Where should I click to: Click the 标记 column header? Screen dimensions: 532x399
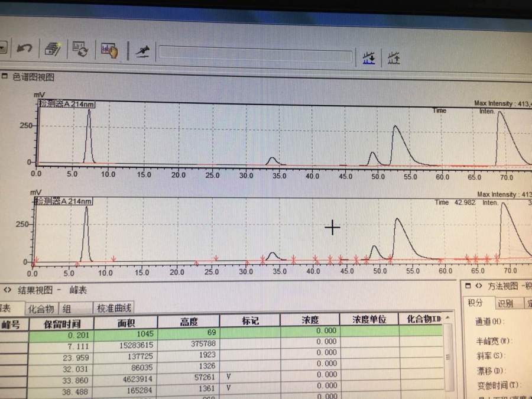point(250,320)
